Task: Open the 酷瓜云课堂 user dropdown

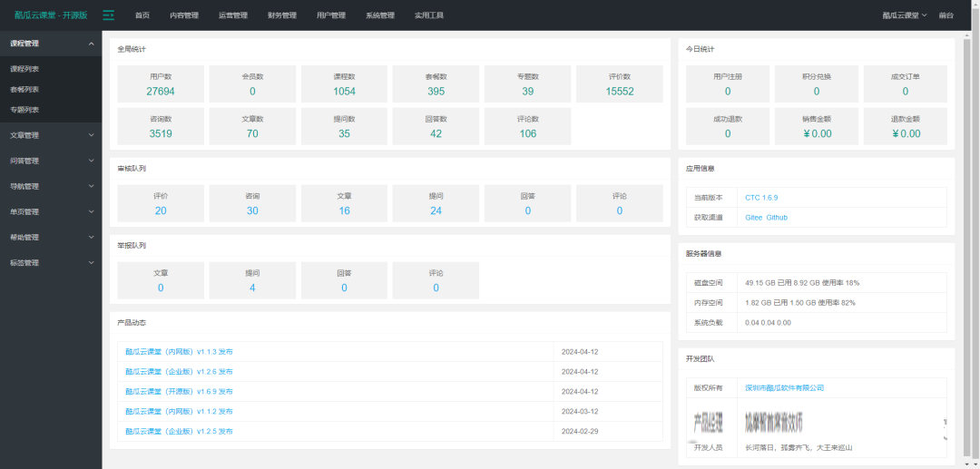Action: (905, 15)
